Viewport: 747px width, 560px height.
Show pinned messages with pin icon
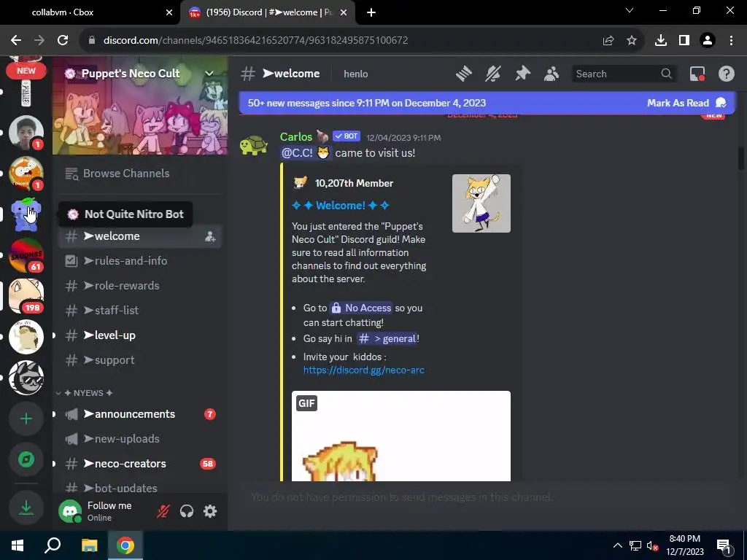(522, 74)
